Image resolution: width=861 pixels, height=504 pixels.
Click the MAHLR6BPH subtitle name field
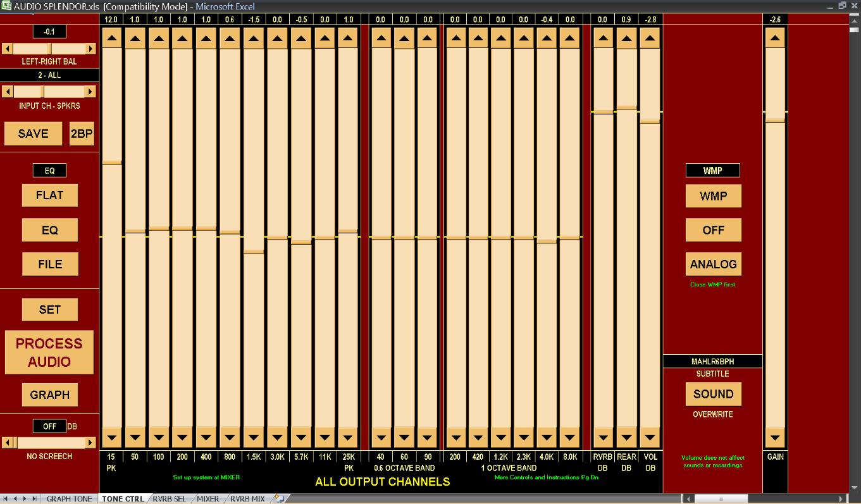(712, 362)
